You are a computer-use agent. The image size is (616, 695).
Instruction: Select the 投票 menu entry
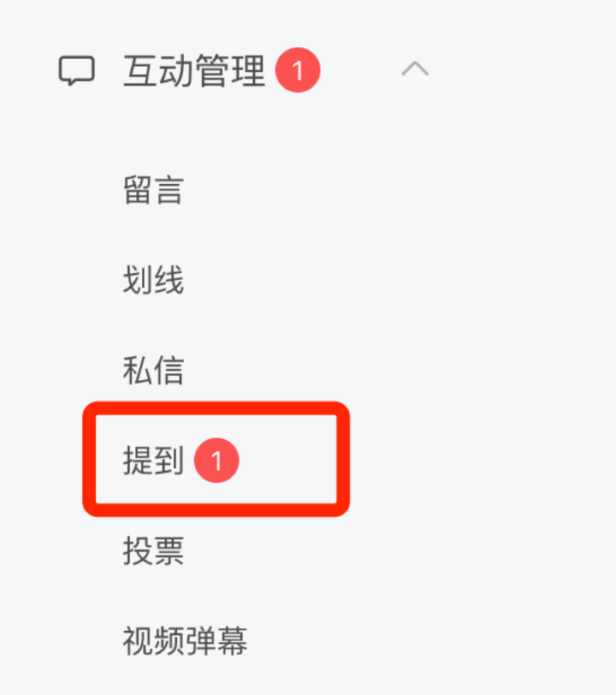[x=153, y=550]
